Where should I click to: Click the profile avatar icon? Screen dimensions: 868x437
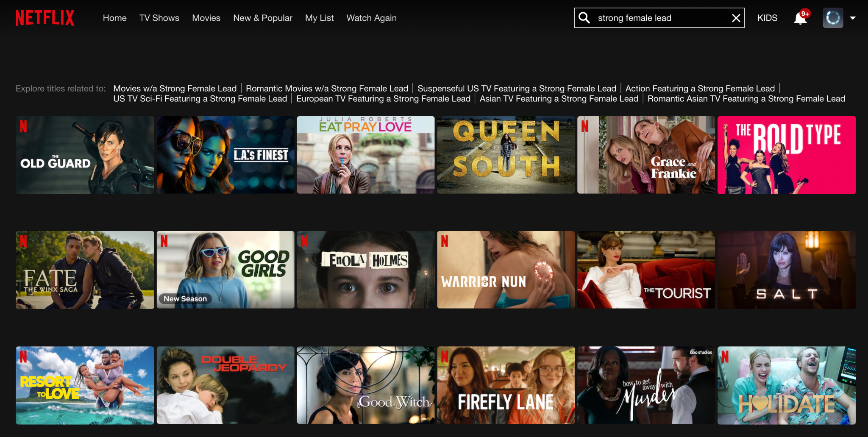(x=833, y=18)
